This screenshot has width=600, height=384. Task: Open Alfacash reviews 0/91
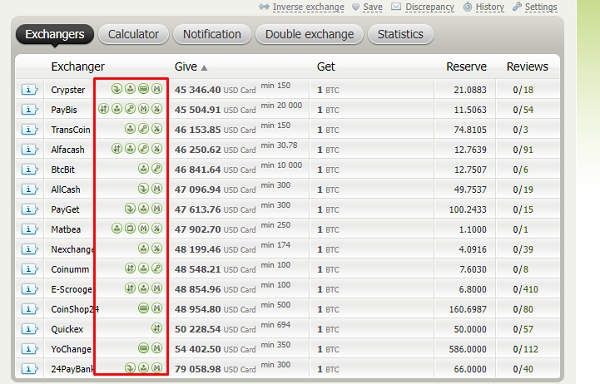pos(523,150)
